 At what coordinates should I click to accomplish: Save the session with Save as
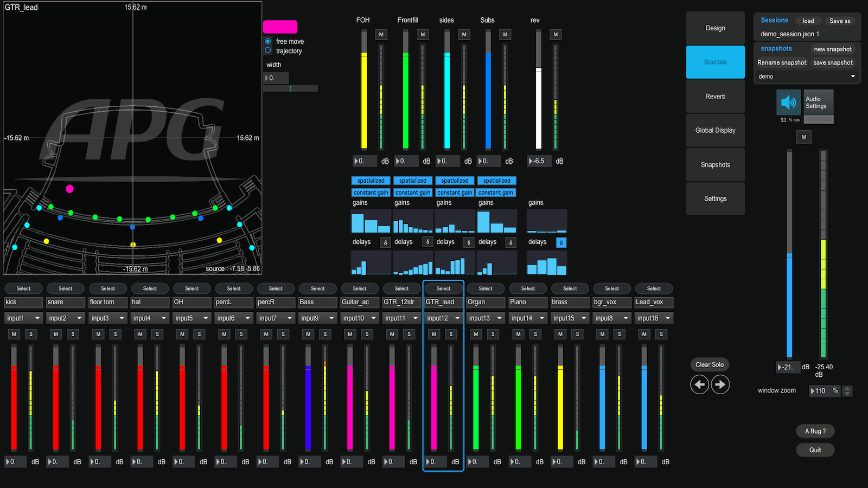pyautogui.click(x=840, y=21)
